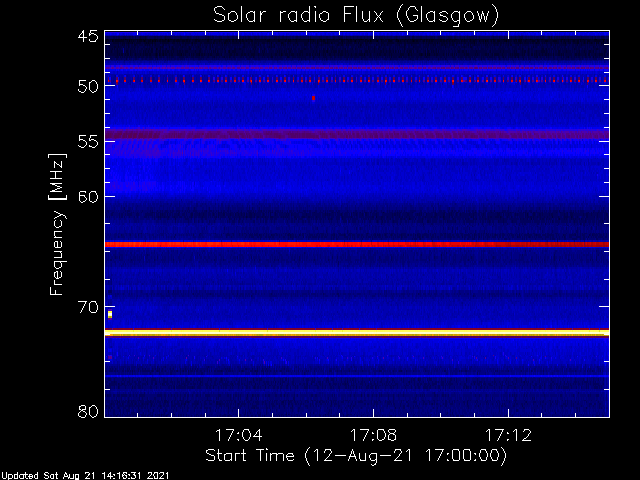Viewport: 640px width, 480px height.
Task: Click the 17:08 time tick label
Action: point(373,435)
